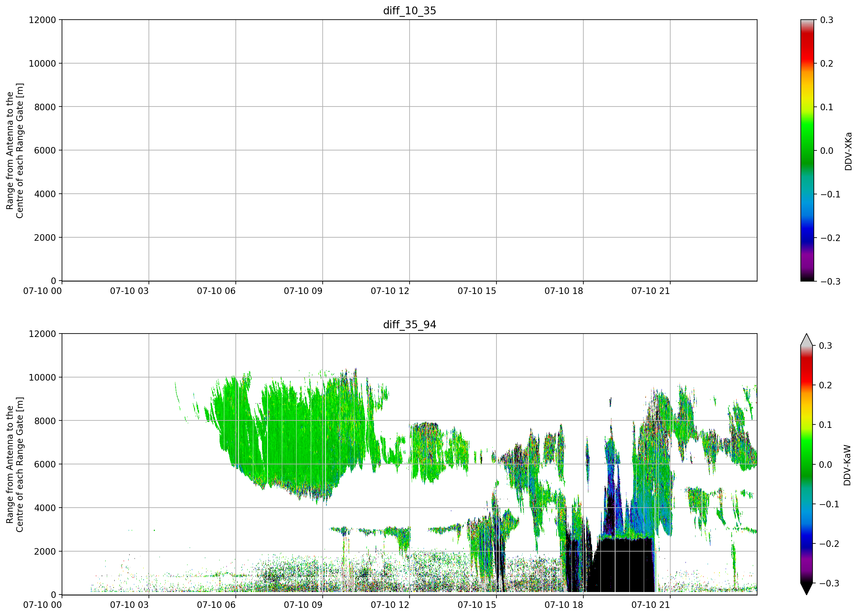Image resolution: width=859 pixels, height=616 pixels.
Task: Click the DDV-XKa color scale bar
Action: (x=807, y=150)
